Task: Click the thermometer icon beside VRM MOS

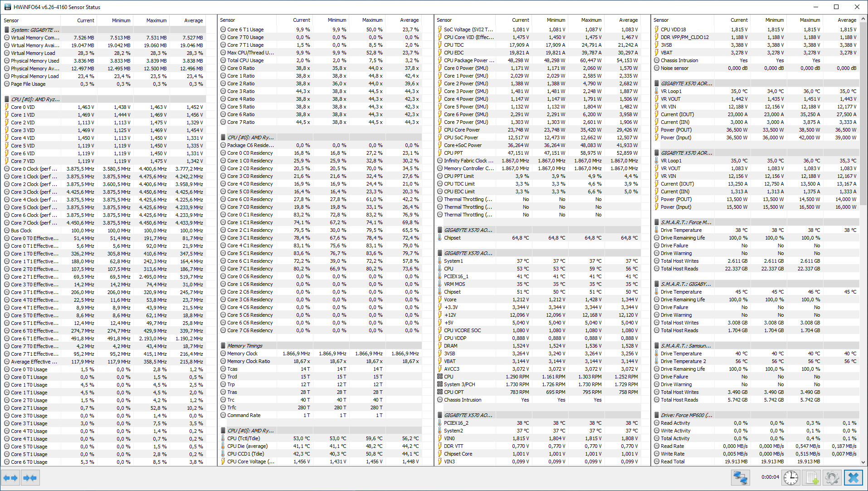Action: pos(440,284)
